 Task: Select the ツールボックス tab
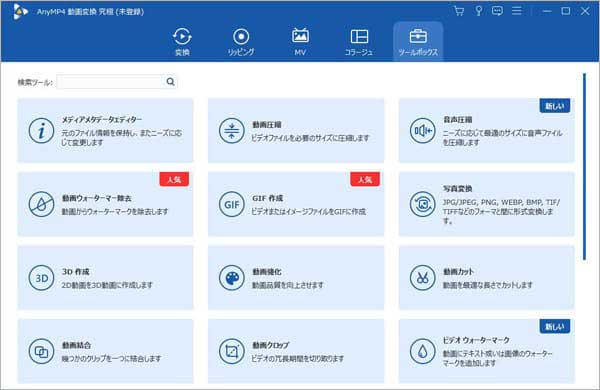(x=418, y=41)
